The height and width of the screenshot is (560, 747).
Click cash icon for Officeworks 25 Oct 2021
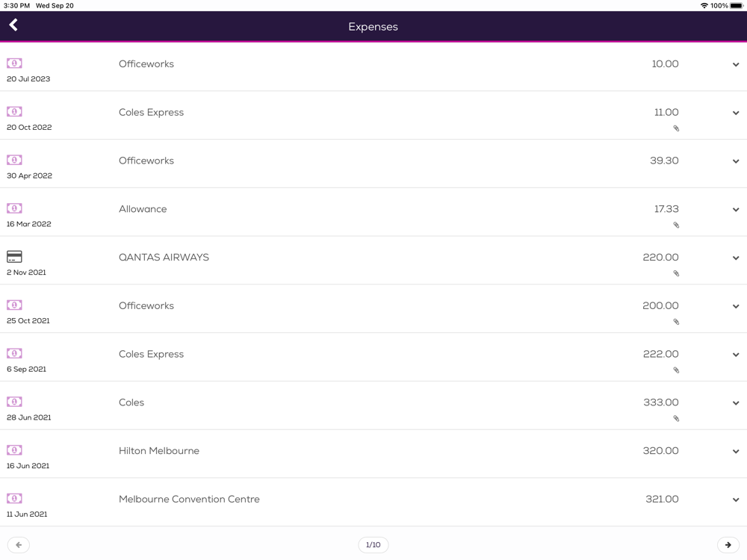pos(14,305)
